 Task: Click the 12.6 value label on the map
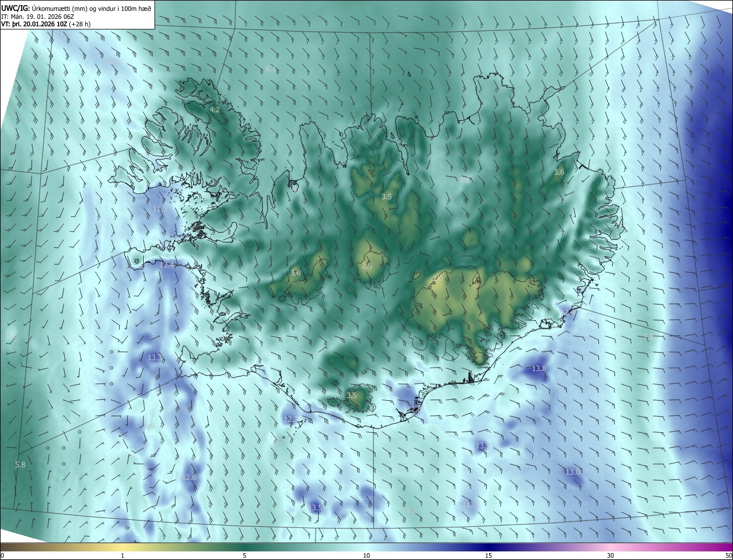(x=189, y=477)
